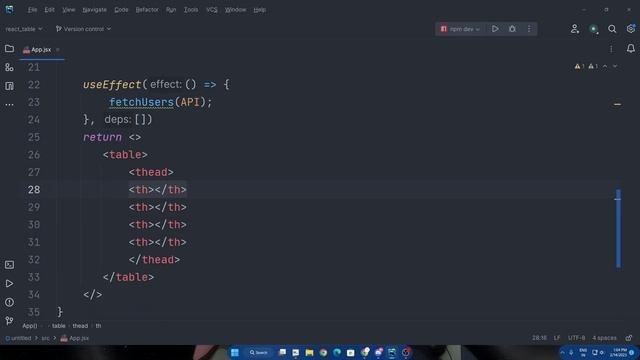Open the Help menu

(x=260, y=9)
